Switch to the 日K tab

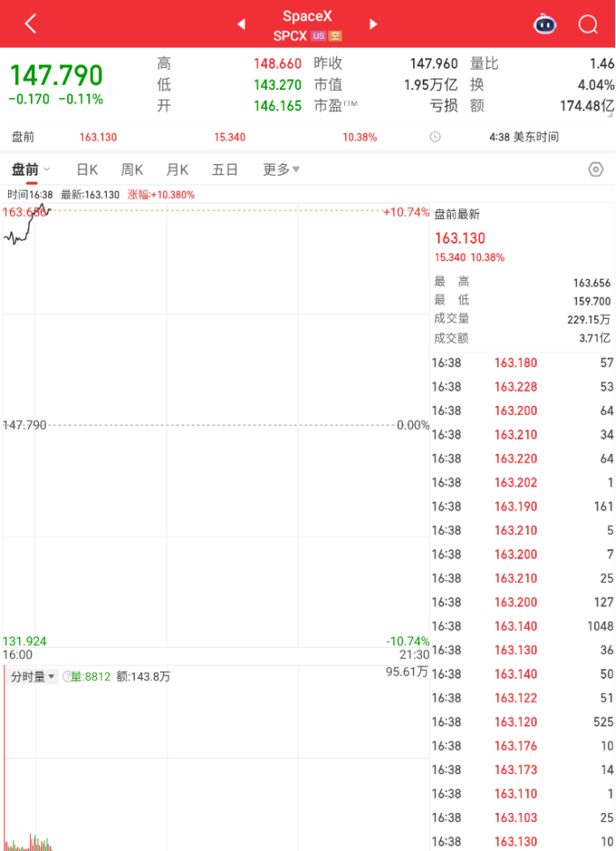click(86, 169)
